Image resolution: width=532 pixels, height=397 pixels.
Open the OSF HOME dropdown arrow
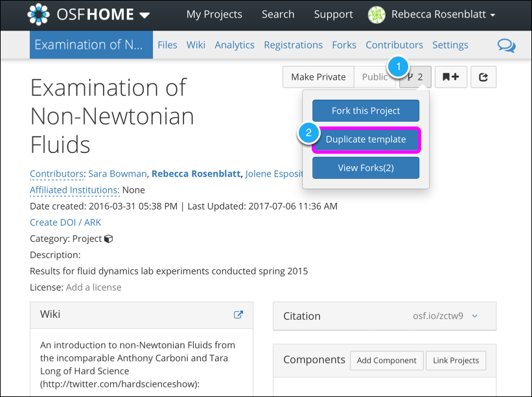pyautogui.click(x=145, y=15)
